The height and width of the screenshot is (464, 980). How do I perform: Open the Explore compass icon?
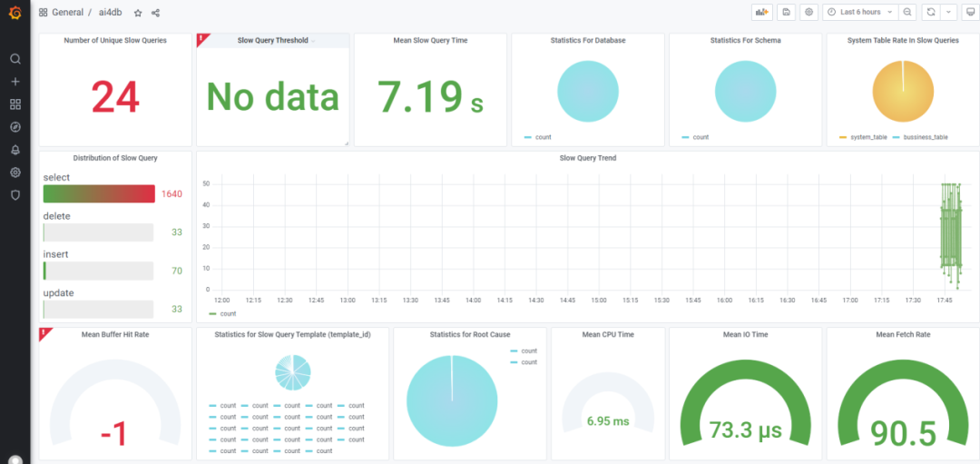(15, 127)
